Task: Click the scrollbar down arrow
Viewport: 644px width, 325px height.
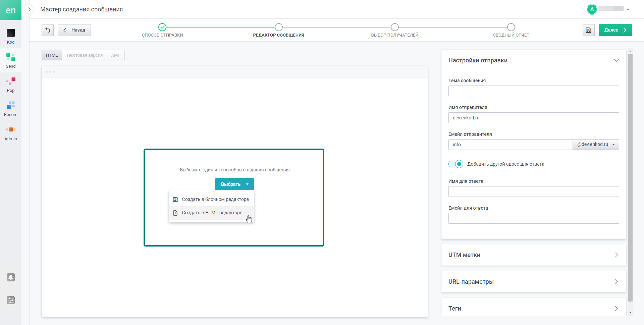Action: pyautogui.click(x=631, y=313)
